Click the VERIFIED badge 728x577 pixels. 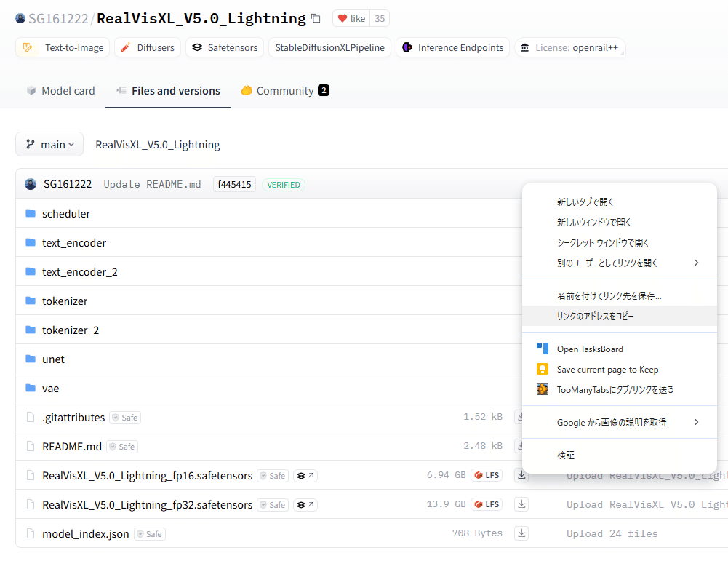click(x=284, y=184)
